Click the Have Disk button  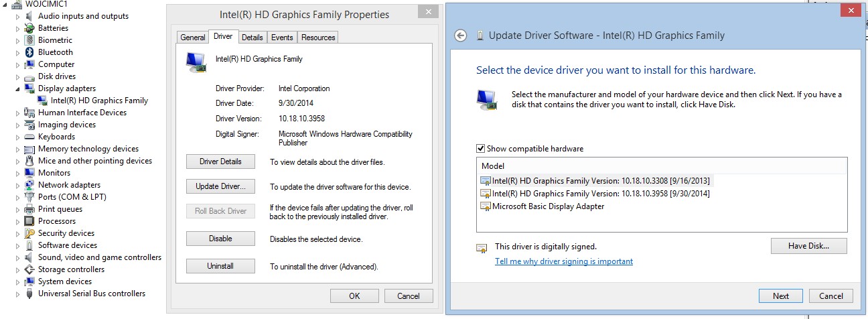tap(808, 246)
